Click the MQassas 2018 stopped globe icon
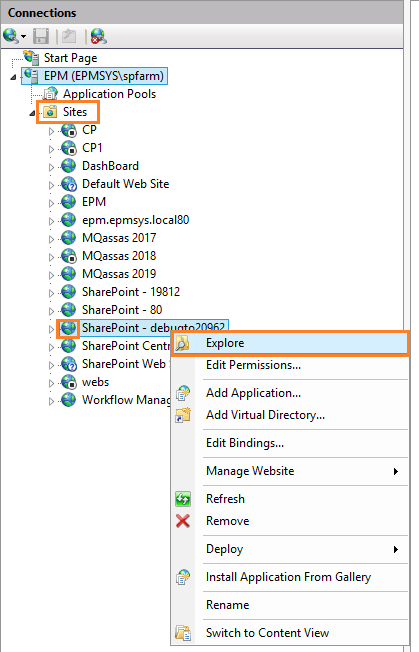Viewport: 419px width, 652px height. (x=69, y=256)
